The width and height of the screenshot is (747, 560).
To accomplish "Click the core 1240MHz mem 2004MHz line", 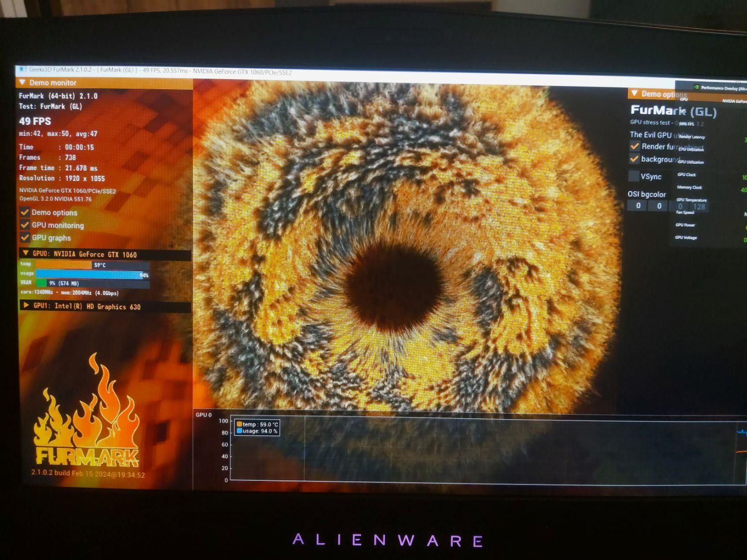I will 70,293.
